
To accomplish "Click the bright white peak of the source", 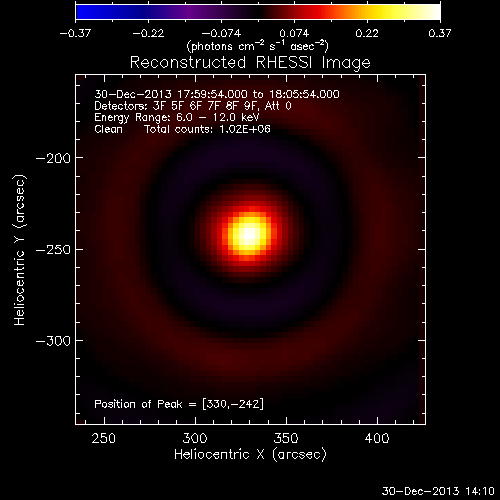I will (249, 234).
